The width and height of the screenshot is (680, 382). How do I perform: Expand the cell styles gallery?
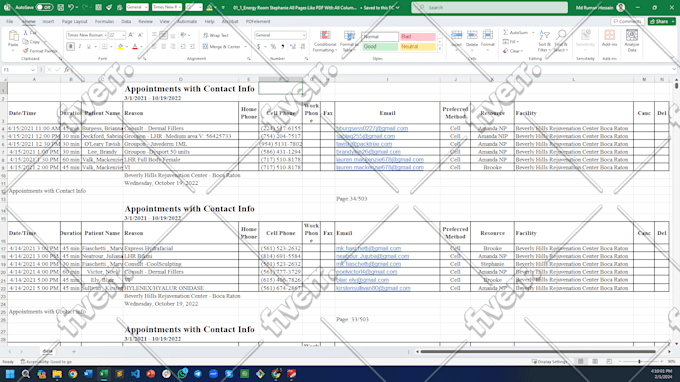(x=440, y=49)
